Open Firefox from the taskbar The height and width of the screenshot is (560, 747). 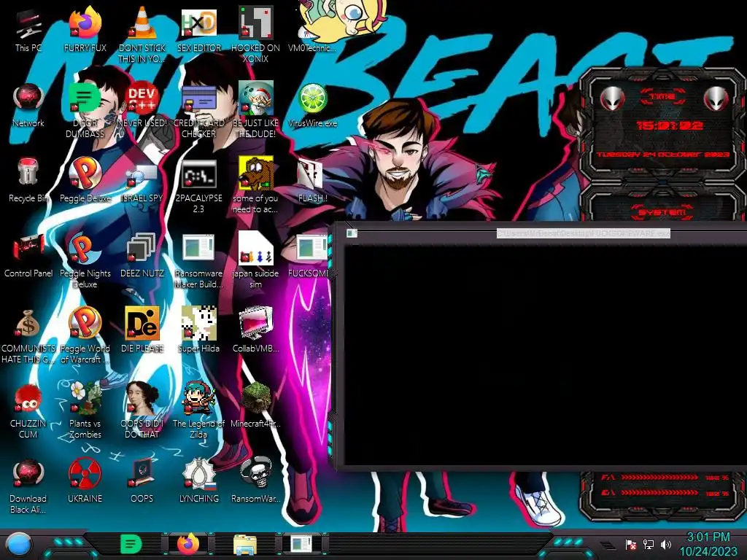pos(187,544)
